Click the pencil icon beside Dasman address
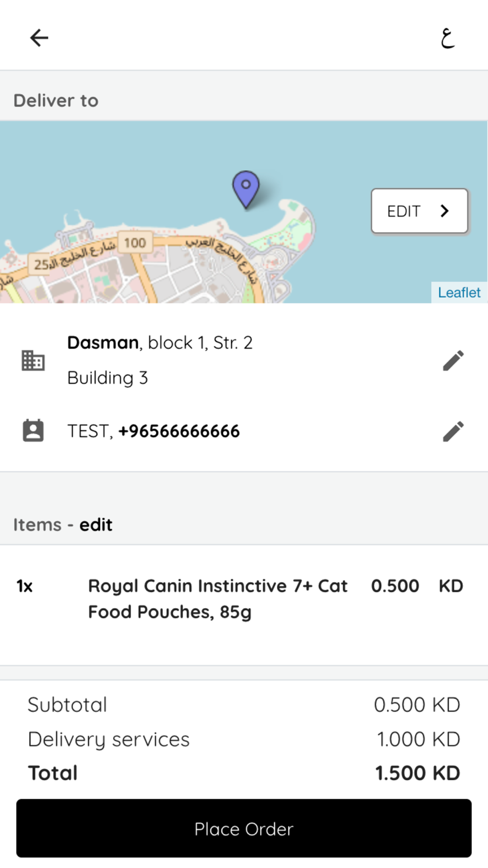 pyautogui.click(x=453, y=361)
